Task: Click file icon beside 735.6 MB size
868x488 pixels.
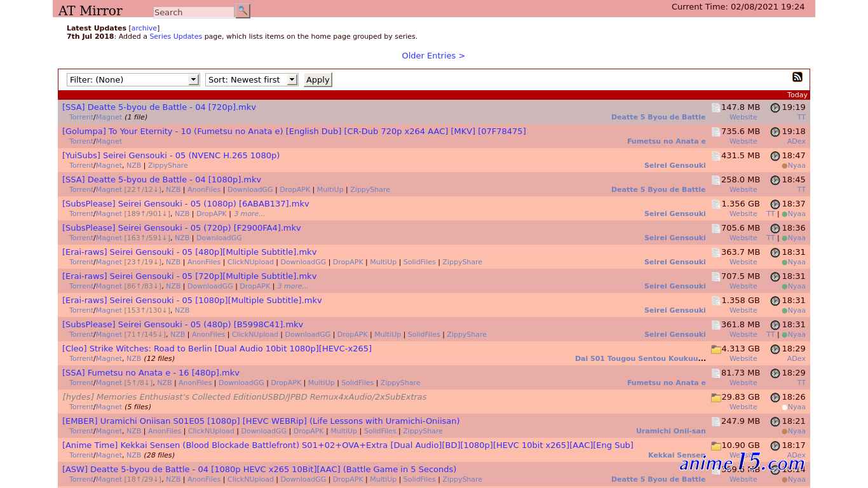Action: [715, 132]
